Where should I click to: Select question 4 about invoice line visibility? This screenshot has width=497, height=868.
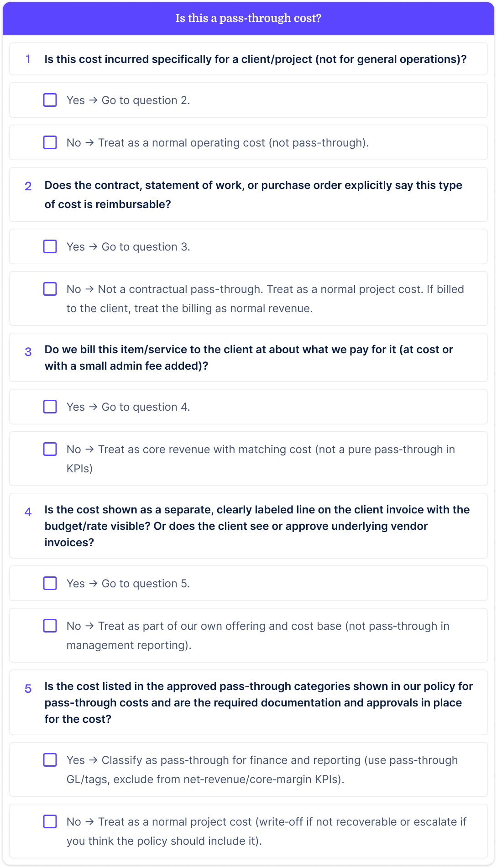(248, 526)
